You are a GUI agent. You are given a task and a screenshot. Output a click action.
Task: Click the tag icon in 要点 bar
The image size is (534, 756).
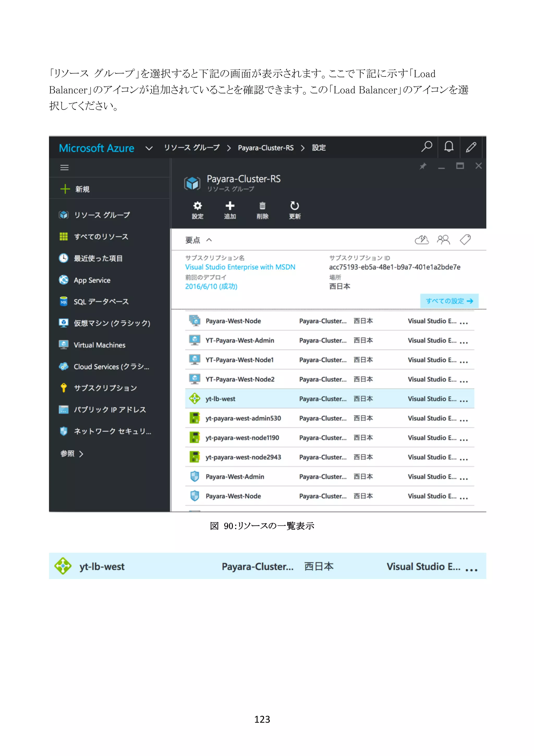tap(465, 240)
